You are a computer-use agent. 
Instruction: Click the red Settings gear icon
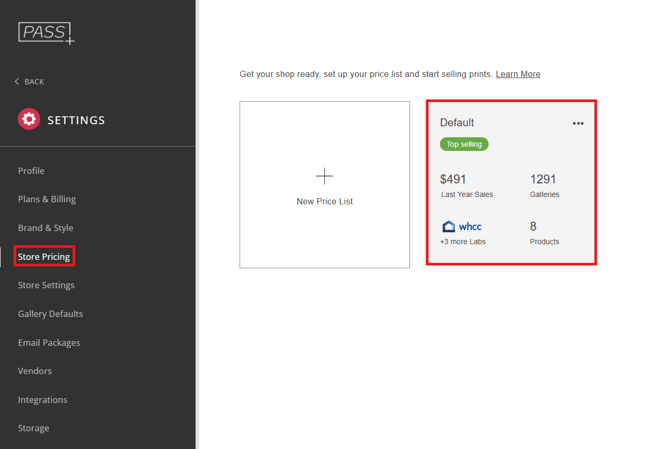[29, 120]
